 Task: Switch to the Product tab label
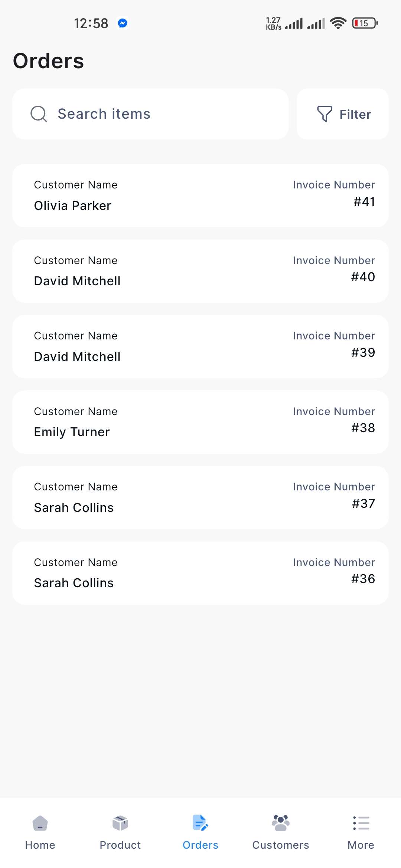pos(120,845)
